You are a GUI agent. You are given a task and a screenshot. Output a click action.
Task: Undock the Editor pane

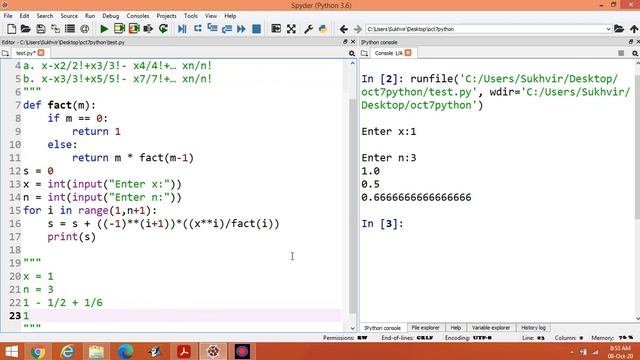click(345, 42)
